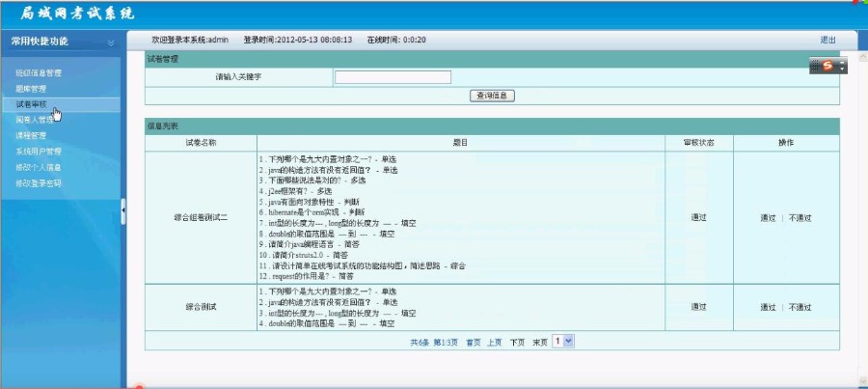Open 修改登录密码 in the sidebar
Image resolution: width=868 pixels, height=389 pixels.
tap(39, 182)
